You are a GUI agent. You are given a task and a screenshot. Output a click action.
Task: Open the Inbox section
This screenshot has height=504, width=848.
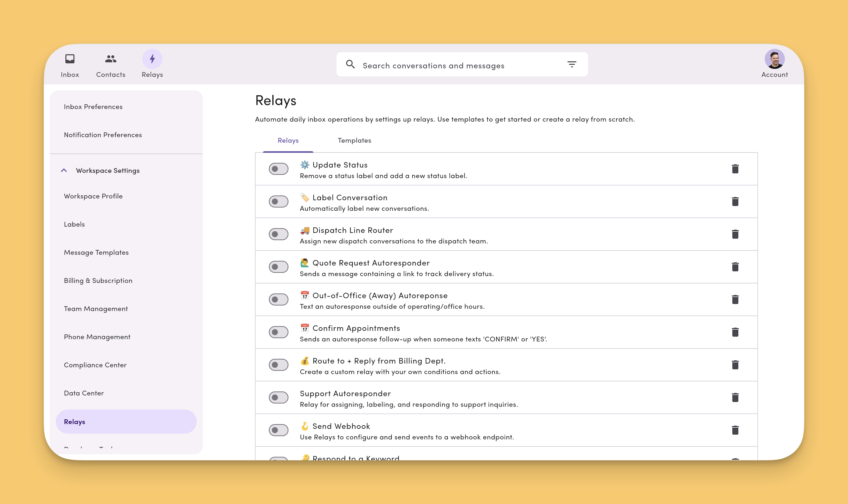point(70,65)
